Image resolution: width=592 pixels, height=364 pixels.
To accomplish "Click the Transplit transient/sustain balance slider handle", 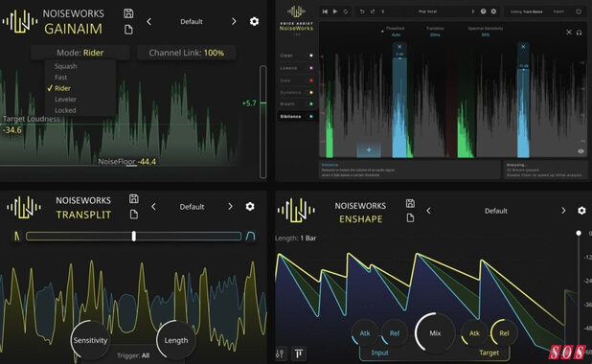I will coord(134,236).
